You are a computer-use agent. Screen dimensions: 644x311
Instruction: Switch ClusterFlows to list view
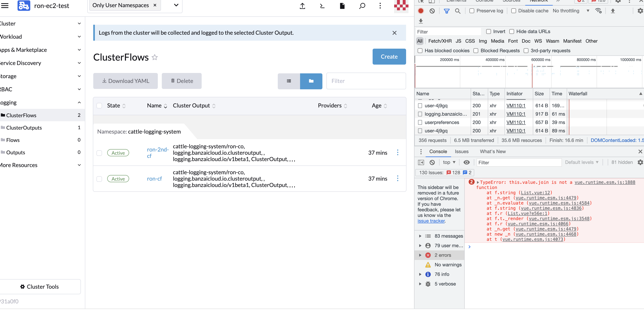[289, 81]
